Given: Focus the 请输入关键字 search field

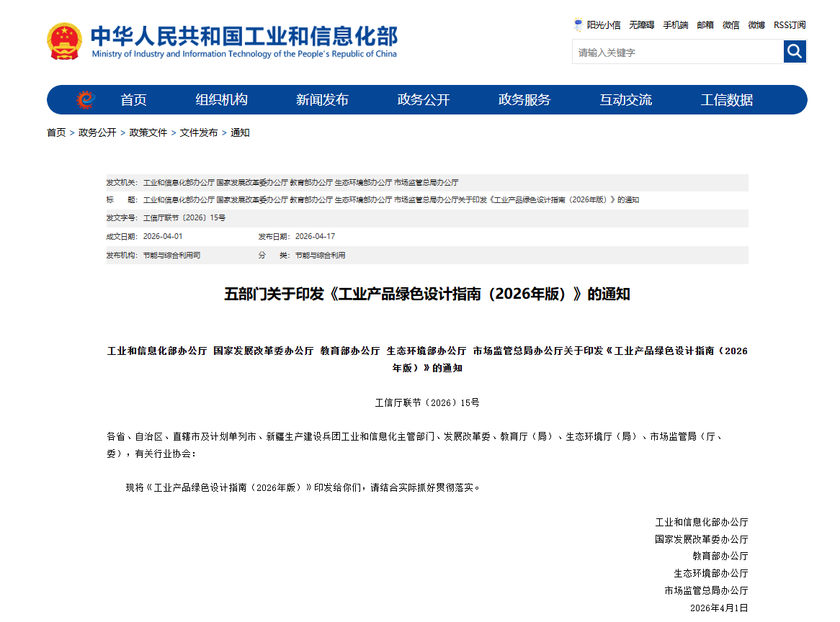Looking at the screenshot, I should (x=678, y=52).
